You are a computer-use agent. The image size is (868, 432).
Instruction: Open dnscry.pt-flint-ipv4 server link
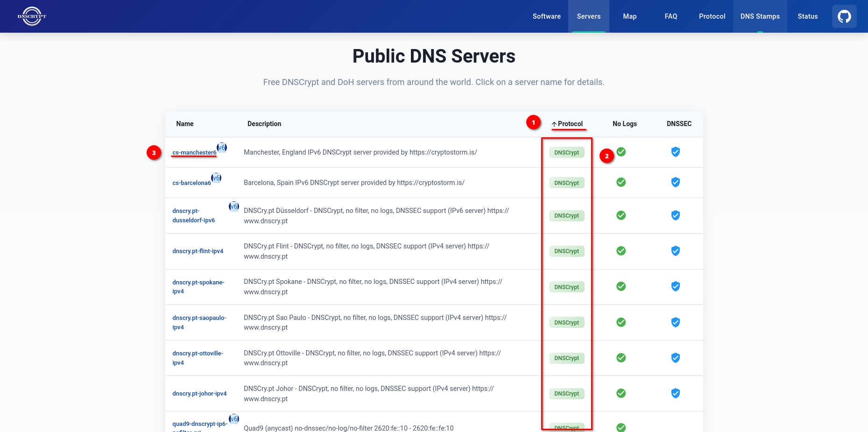198,251
